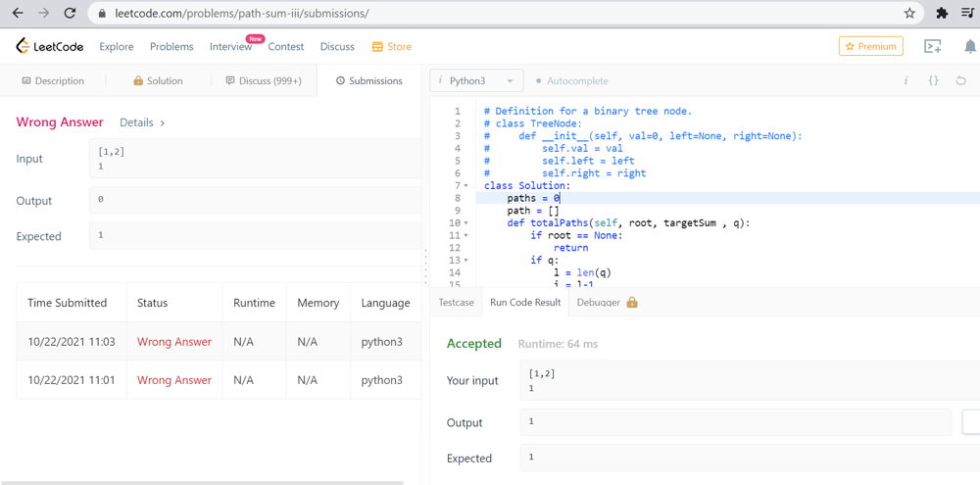This screenshot has width=980, height=485.
Task: Click the Memory column header
Action: [x=318, y=303]
